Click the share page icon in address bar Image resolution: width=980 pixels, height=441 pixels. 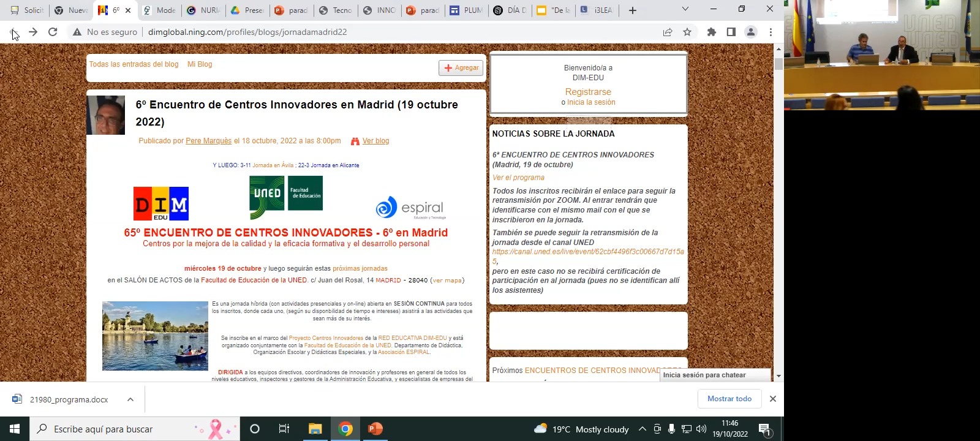click(x=667, y=32)
